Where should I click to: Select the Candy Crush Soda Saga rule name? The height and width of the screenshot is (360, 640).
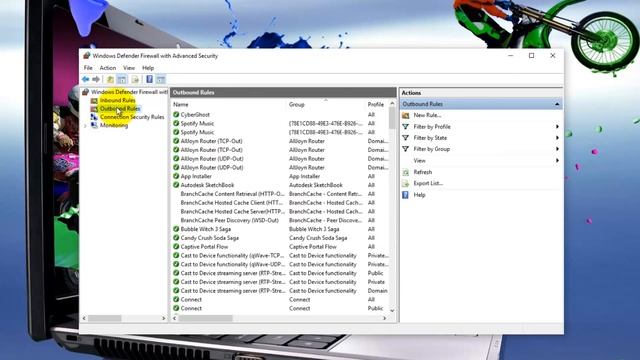coord(210,238)
